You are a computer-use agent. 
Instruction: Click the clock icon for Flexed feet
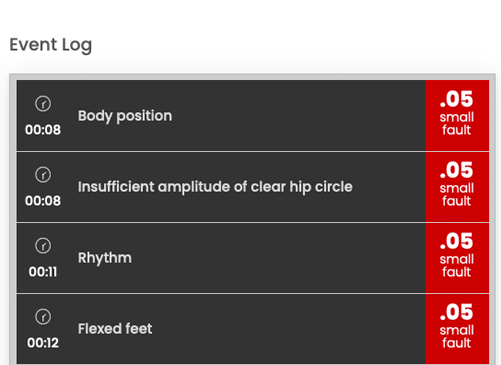pyautogui.click(x=43, y=317)
